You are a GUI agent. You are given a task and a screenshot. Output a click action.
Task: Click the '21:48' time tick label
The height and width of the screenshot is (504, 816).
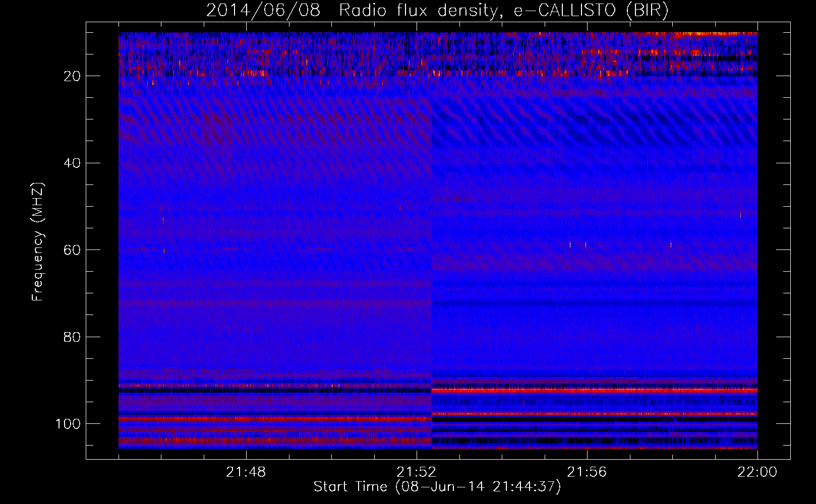pos(246,472)
